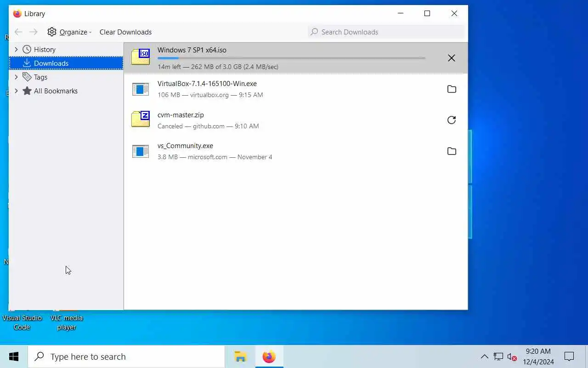Click the Tags label icon

coord(27,77)
